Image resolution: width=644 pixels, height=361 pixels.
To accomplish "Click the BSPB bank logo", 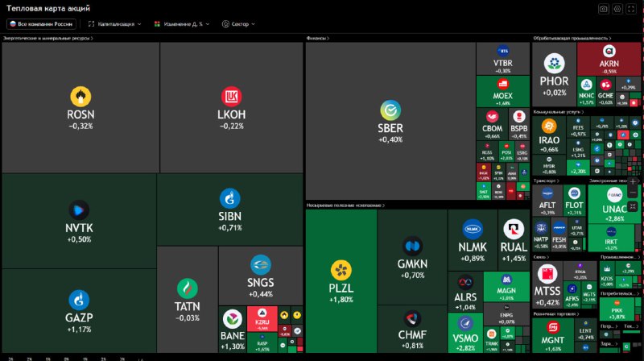I will point(519,117).
